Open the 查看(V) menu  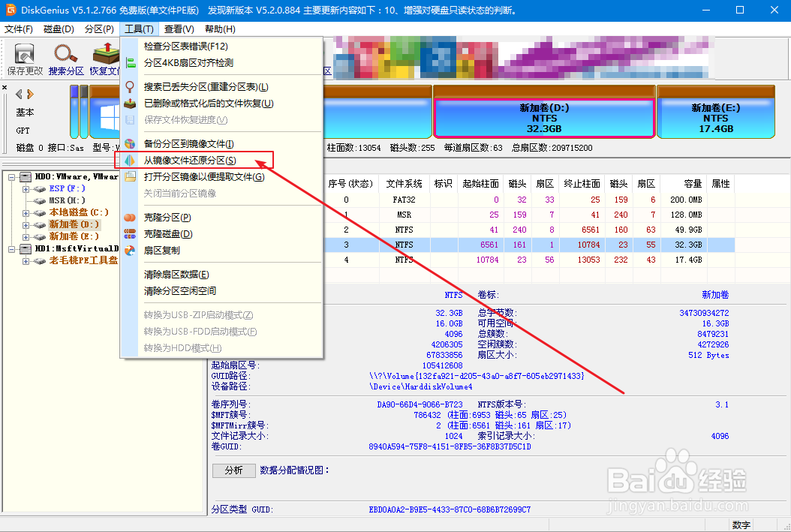pyautogui.click(x=179, y=29)
